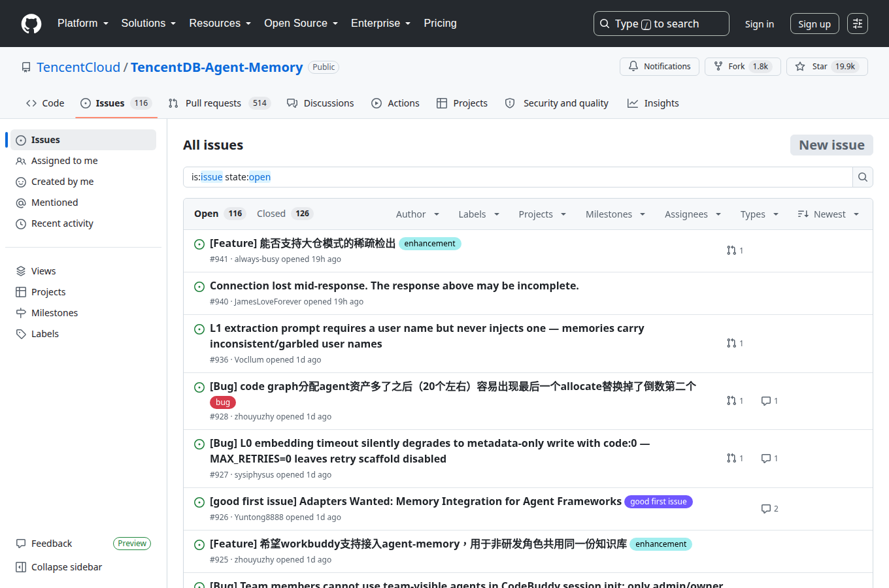Click the search magnifier icon beside the issue filter
Viewport: 889px width, 588px height.
coord(863,177)
